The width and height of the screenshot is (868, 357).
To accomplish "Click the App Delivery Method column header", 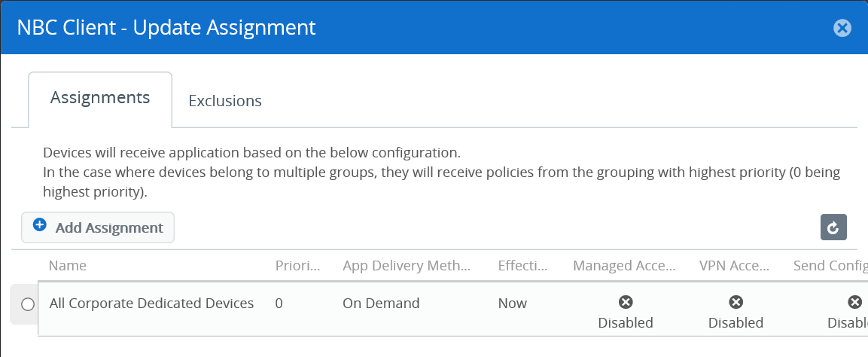I will [407, 266].
